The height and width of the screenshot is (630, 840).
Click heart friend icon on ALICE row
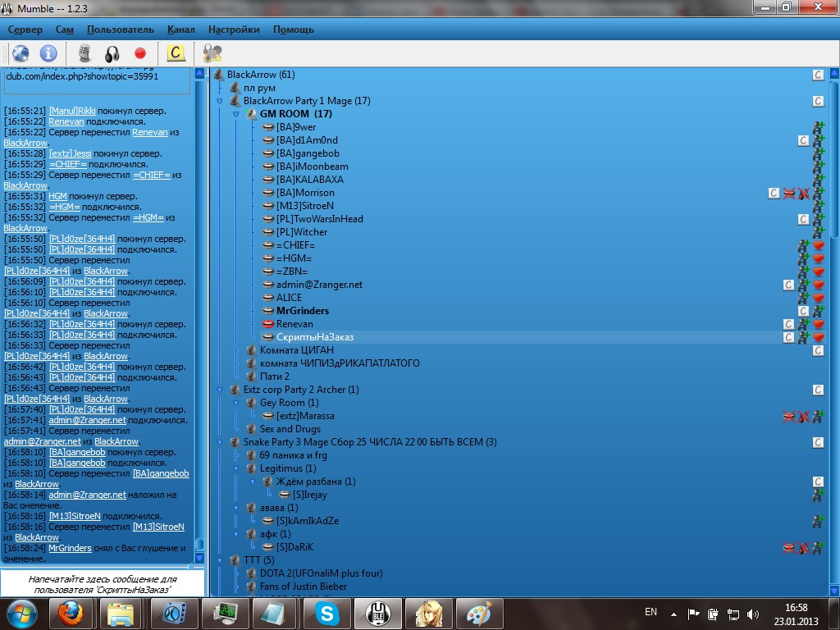pos(819,298)
